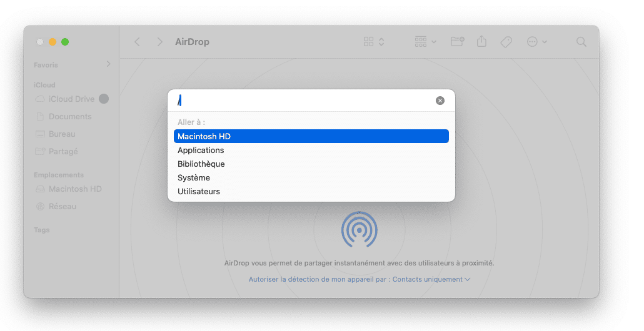Open the More actions ellipsis menu

pyautogui.click(x=536, y=42)
